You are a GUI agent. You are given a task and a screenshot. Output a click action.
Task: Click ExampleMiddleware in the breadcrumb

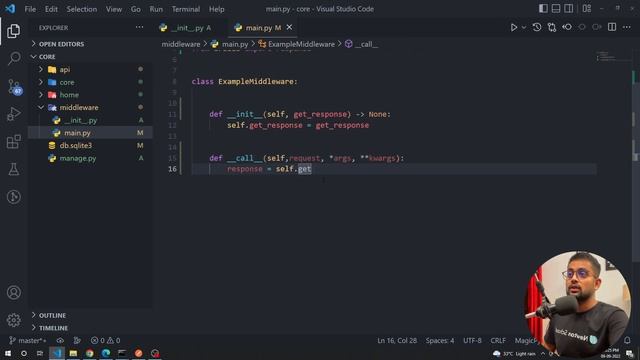pos(301,44)
